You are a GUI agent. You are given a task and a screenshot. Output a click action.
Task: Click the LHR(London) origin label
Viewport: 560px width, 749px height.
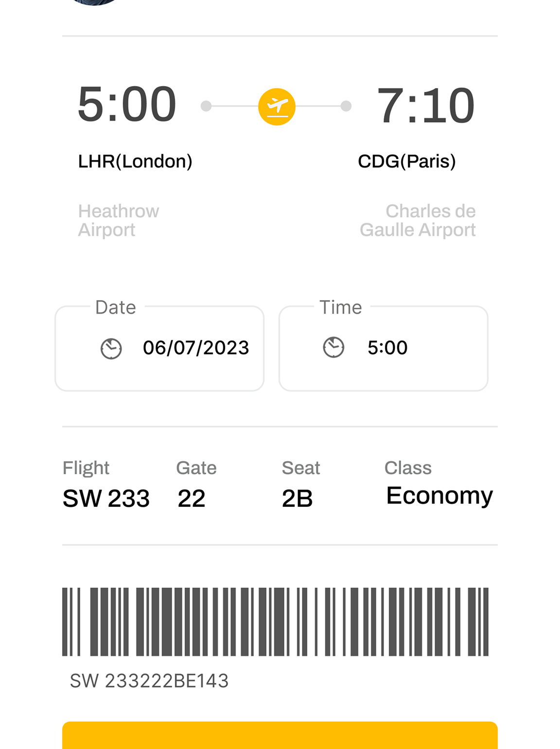tap(135, 161)
